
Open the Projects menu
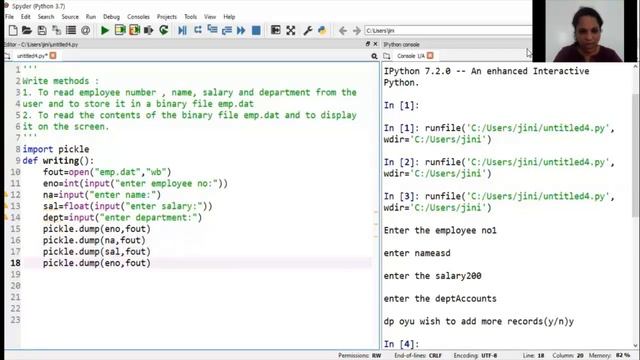(x=167, y=17)
